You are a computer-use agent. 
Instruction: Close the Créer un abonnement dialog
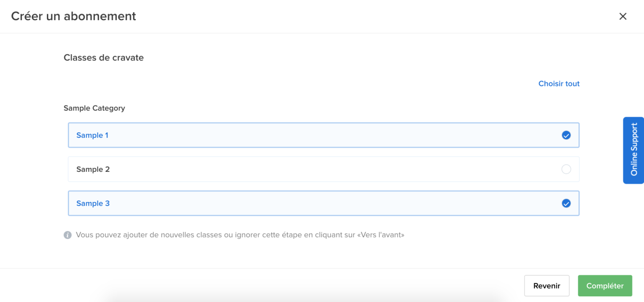pyautogui.click(x=623, y=16)
